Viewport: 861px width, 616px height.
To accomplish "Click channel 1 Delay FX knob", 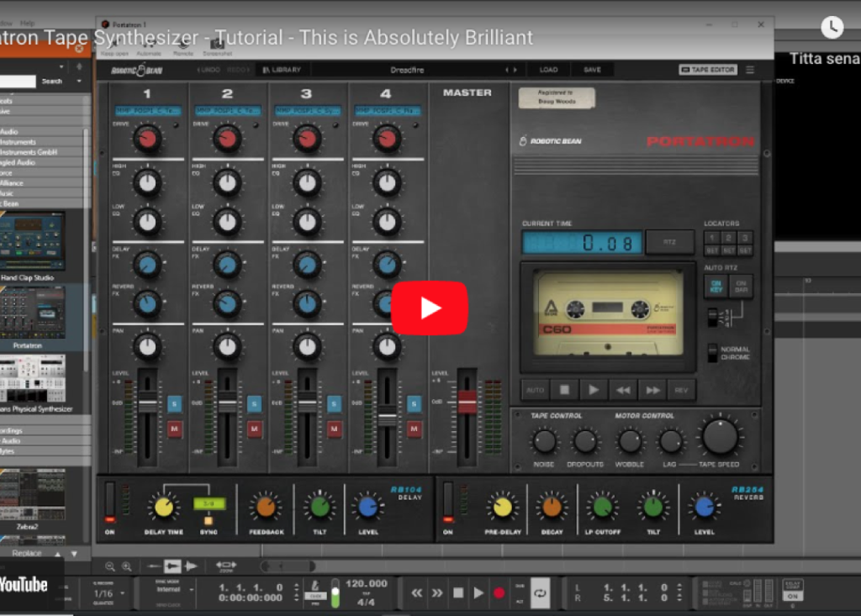I will [147, 266].
